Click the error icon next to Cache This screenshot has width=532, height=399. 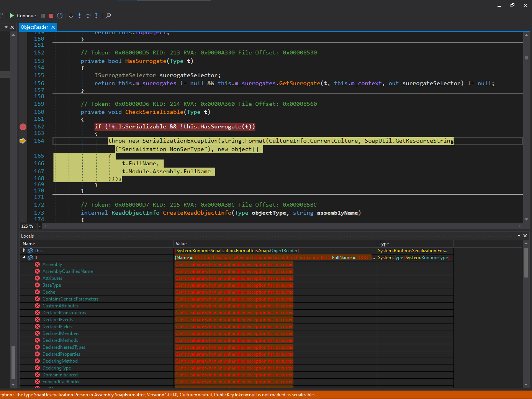coord(38,292)
